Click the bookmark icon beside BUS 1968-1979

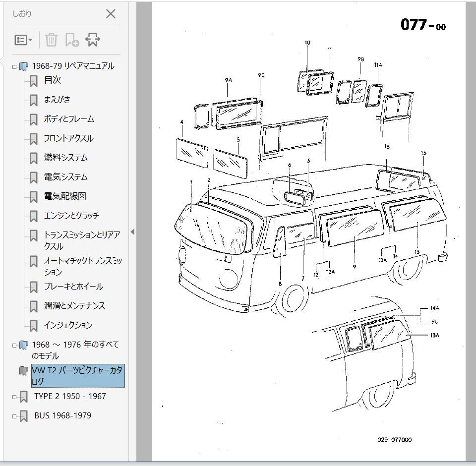(24, 416)
